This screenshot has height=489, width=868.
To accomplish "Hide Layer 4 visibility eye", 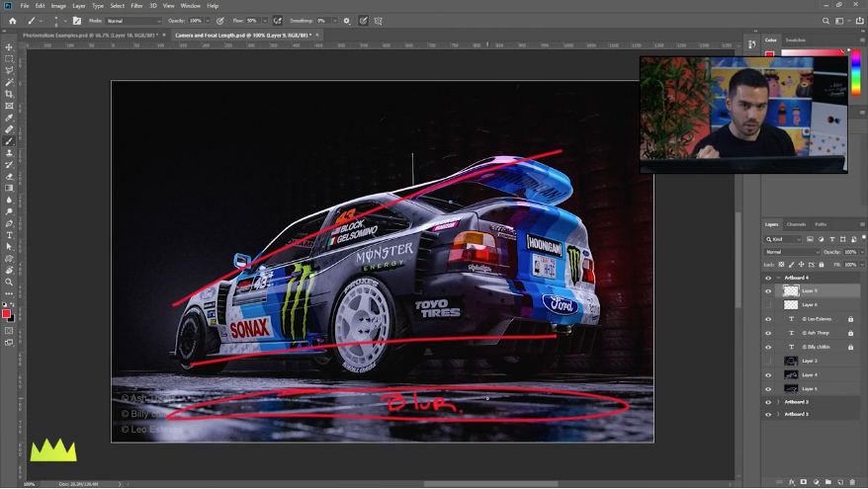I will click(x=768, y=375).
